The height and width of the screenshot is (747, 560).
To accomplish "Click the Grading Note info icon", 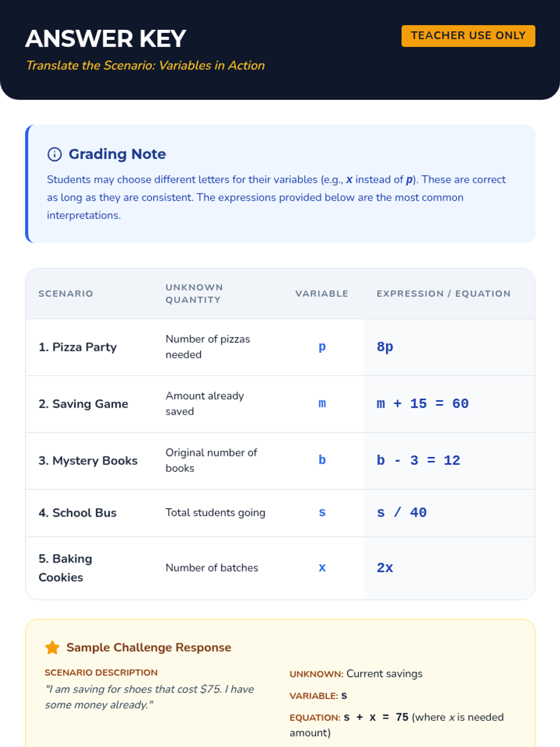I will pyautogui.click(x=55, y=154).
